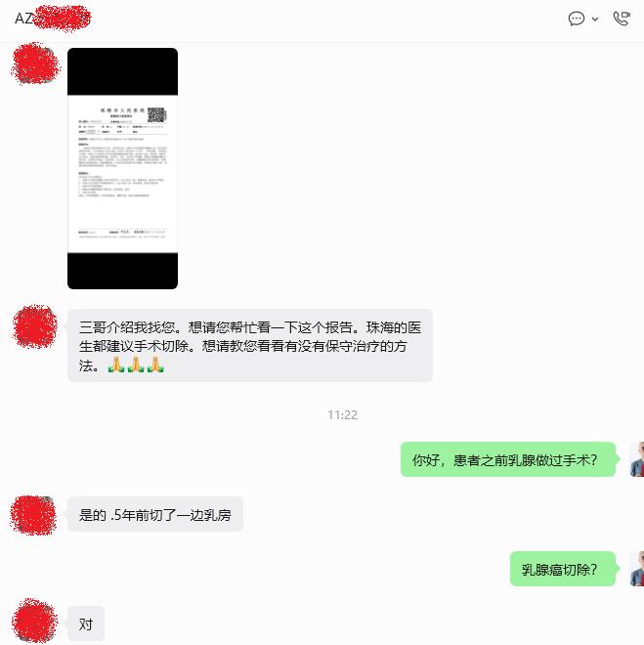The width and height of the screenshot is (644, 645).
Task: Click the QR code in the report image
Action: [156, 114]
